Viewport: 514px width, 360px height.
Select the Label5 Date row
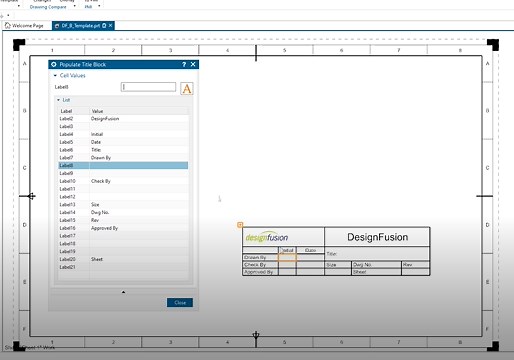pyautogui.click(x=123, y=142)
